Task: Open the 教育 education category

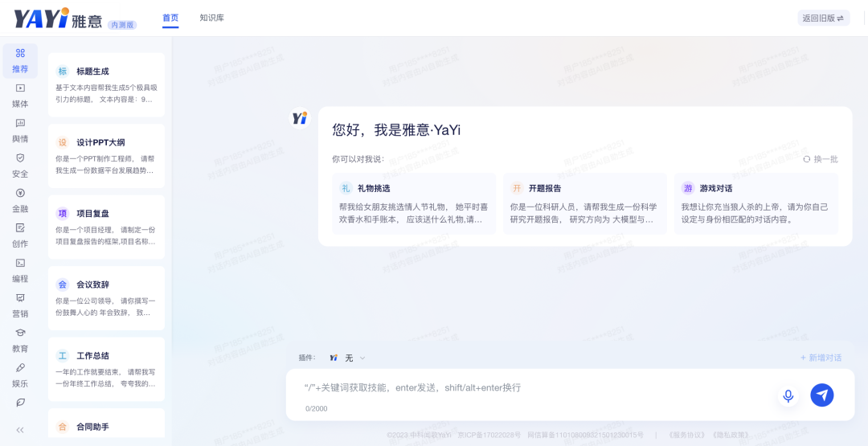Action: [20, 341]
